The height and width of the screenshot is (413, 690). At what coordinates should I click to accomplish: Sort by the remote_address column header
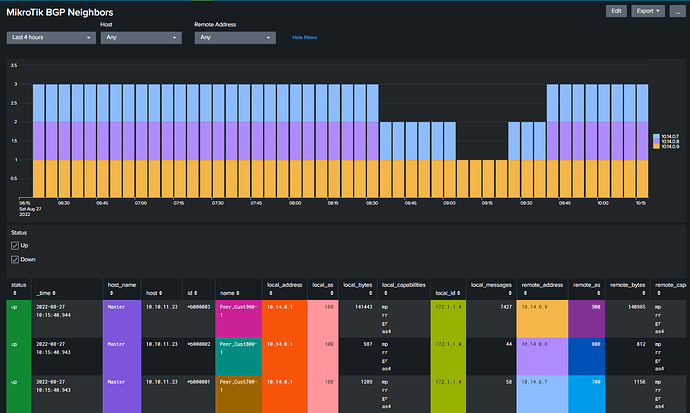[x=542, y=289]
